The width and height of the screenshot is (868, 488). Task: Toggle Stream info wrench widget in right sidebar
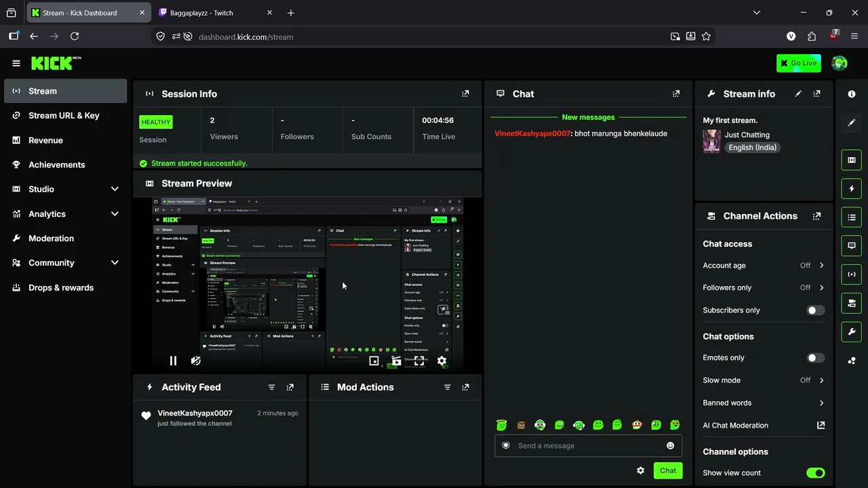pyautogui.click(x=852, y=332)
